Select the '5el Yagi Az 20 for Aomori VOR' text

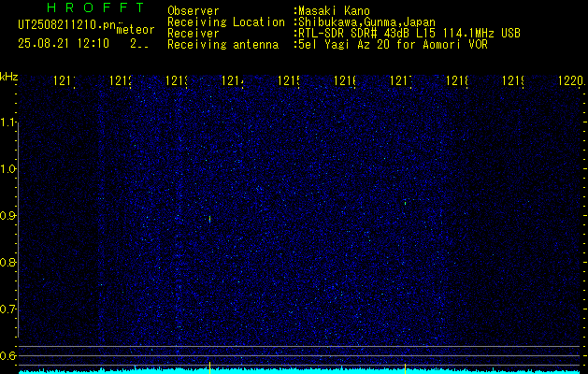(x=393, y=45)
